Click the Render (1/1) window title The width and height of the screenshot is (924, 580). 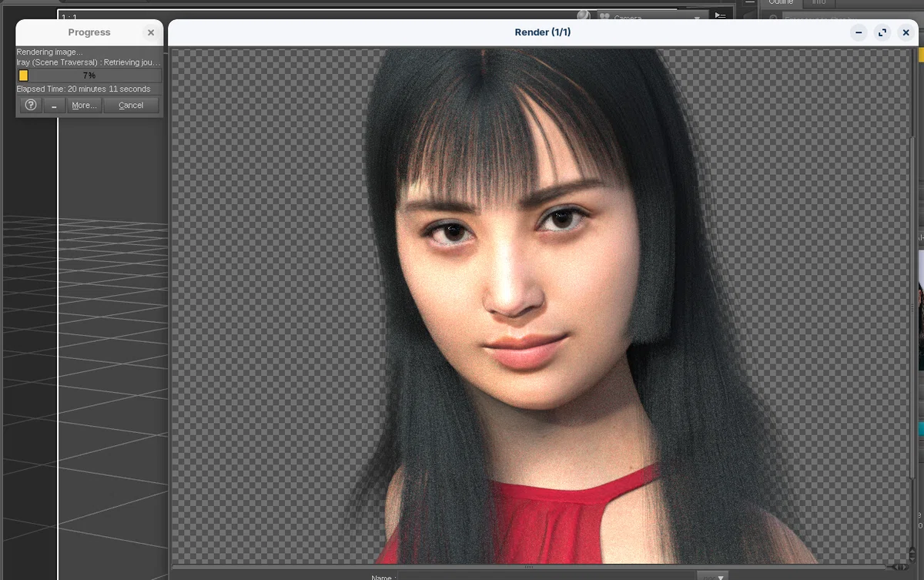(543, 32)
